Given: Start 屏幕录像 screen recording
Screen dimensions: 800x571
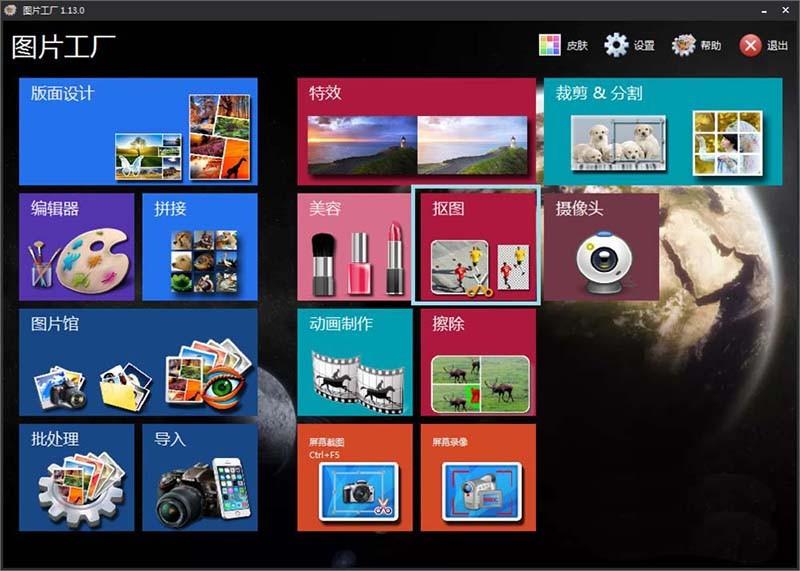Looking at the screenshot, I should pyautogui.click(x=477, y=477).
